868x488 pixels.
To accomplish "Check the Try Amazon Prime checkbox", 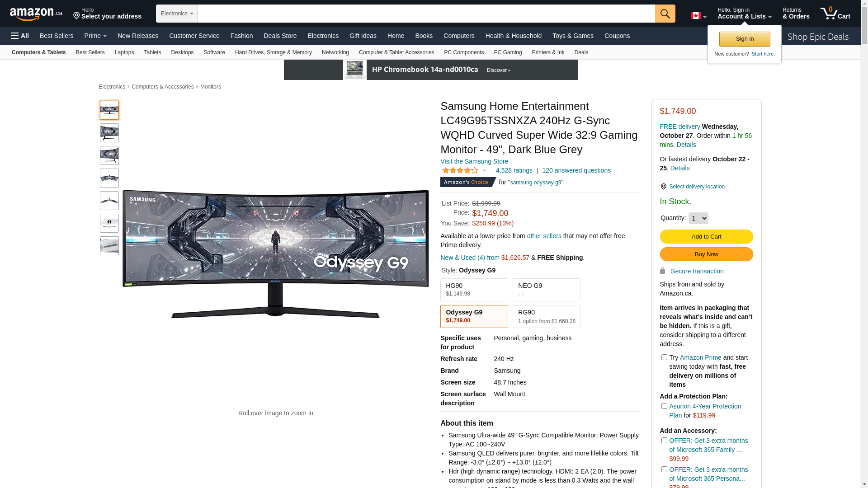I will (x=664, y=357).
